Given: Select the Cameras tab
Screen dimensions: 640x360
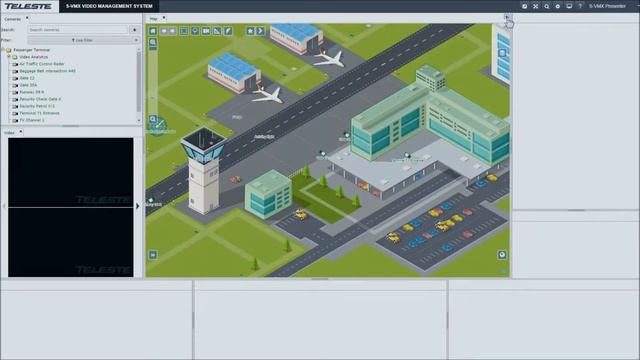Looking at the screenshot, I should [x=12, y=19].
